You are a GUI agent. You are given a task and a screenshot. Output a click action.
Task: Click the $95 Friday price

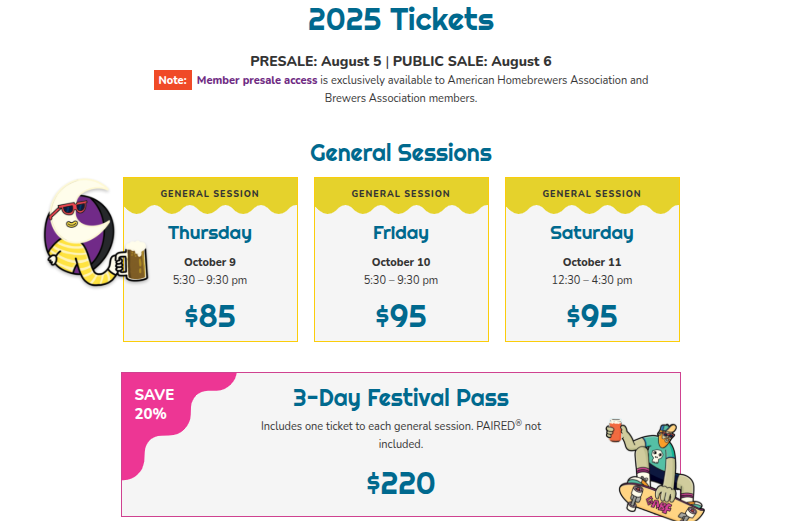pyautogui.click(x=401, y=316)
